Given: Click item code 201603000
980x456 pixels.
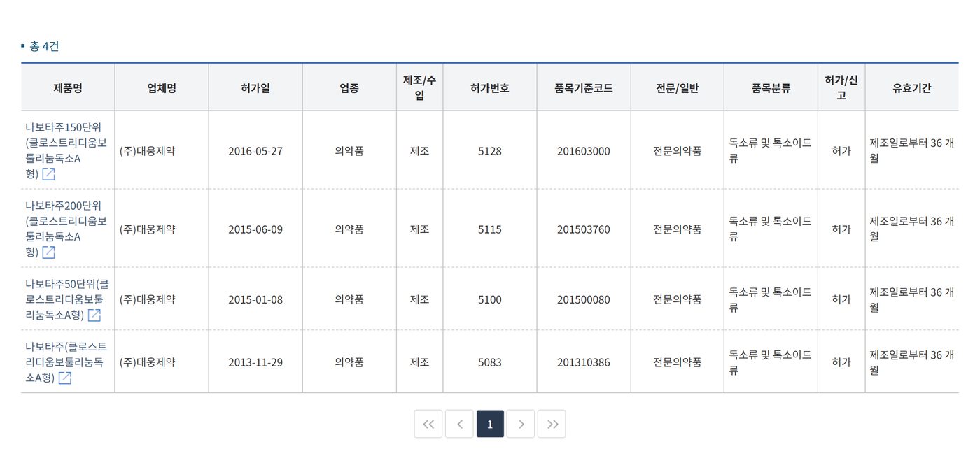Looking at the screenshot, I should click(x=584, y=151).
